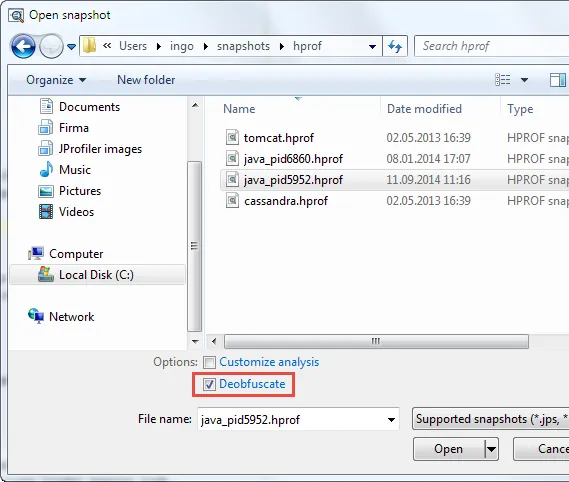Click date 08.01.2014 17:07 cell
569x482 pixels.
tap(428, 159)
